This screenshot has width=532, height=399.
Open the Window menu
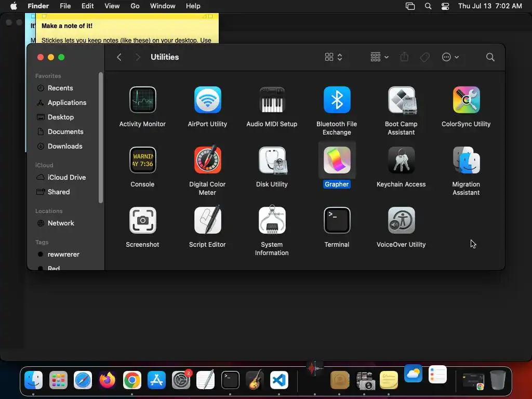point(163,6)
